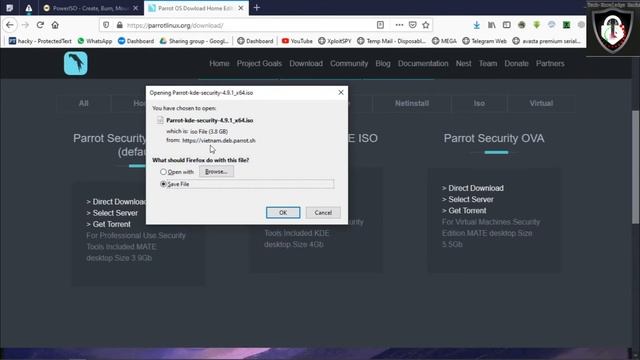Image resolution: width=640 pixels, height=360 pixels.
Task: Click the page vertical scrollbar
Action: click(x=636, y=167)
